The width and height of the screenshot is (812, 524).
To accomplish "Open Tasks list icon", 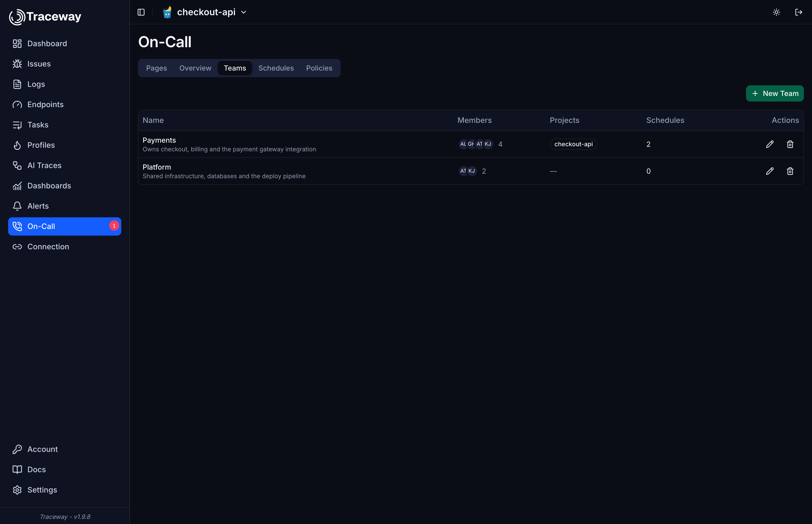I will coord(17,125).
